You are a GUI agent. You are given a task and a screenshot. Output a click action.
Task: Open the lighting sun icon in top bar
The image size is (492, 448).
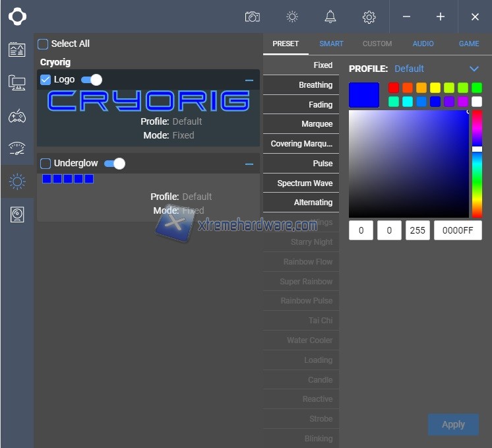(292, 17)
